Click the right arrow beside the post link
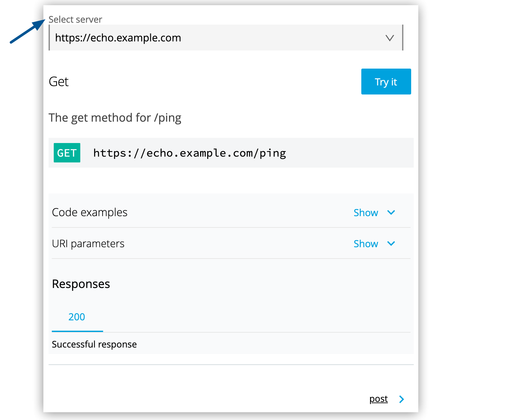 click(x=401, y=399)
